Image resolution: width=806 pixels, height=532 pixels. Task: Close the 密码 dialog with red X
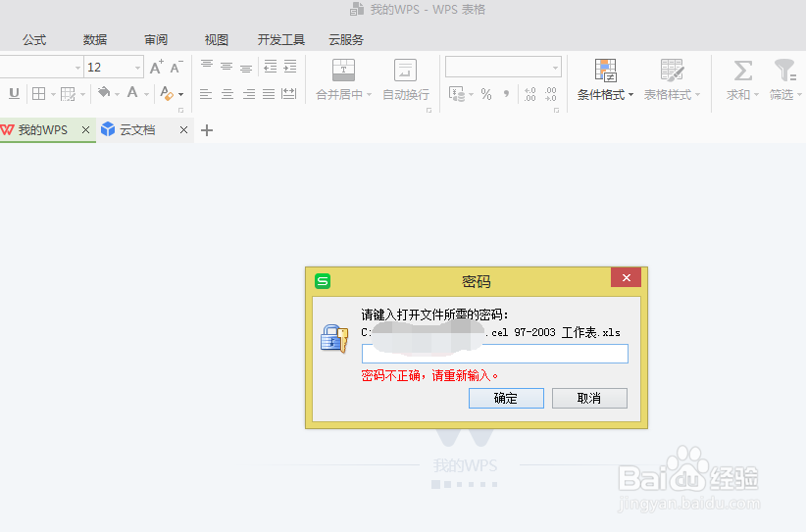[626, 278]
